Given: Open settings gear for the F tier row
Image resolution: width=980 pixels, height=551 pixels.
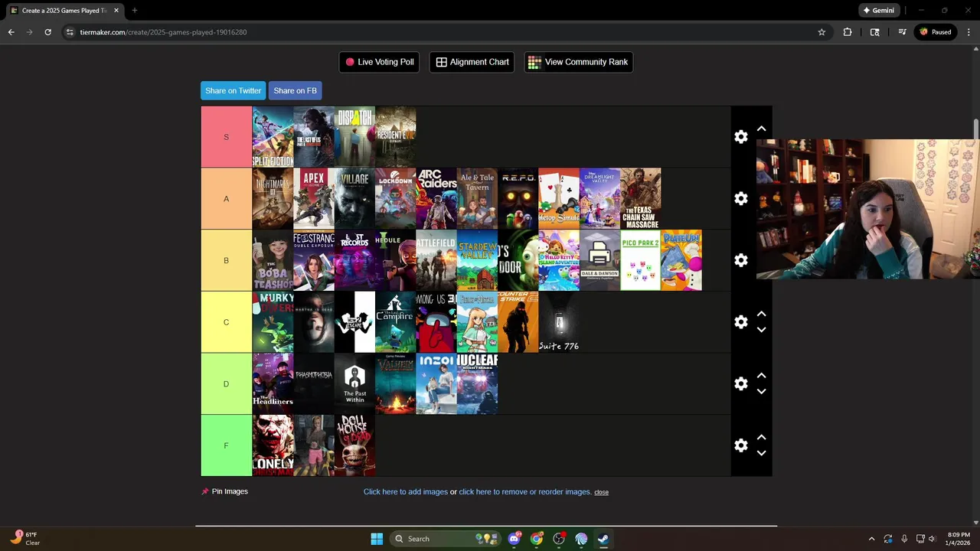Looking at the screenshot, I should [x=740, y=445].
